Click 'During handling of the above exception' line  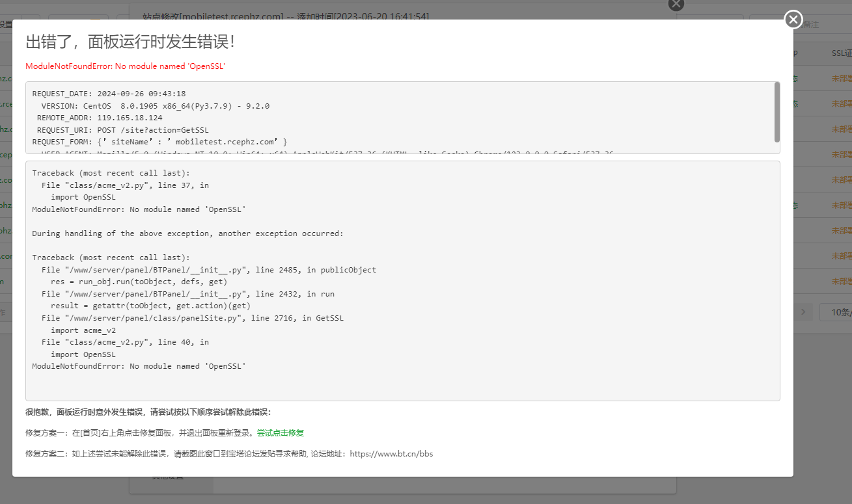point(187,233)
